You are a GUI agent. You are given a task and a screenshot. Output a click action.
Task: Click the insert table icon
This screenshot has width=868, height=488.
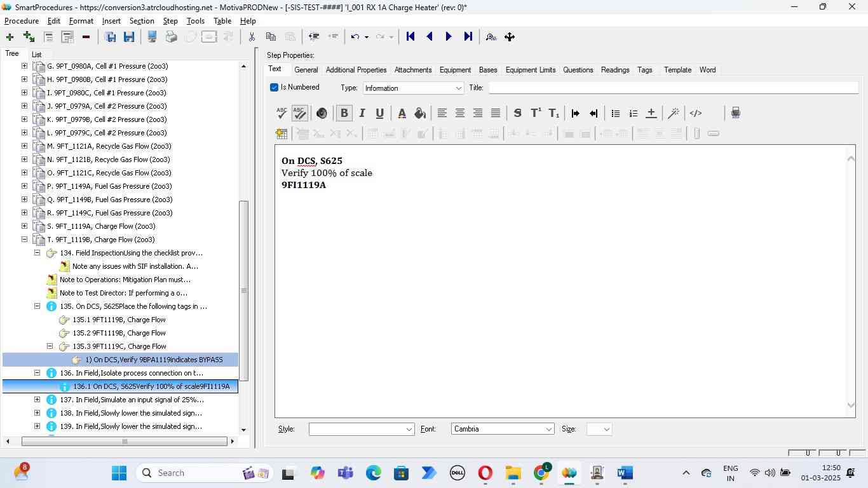[x=281, y=133]
